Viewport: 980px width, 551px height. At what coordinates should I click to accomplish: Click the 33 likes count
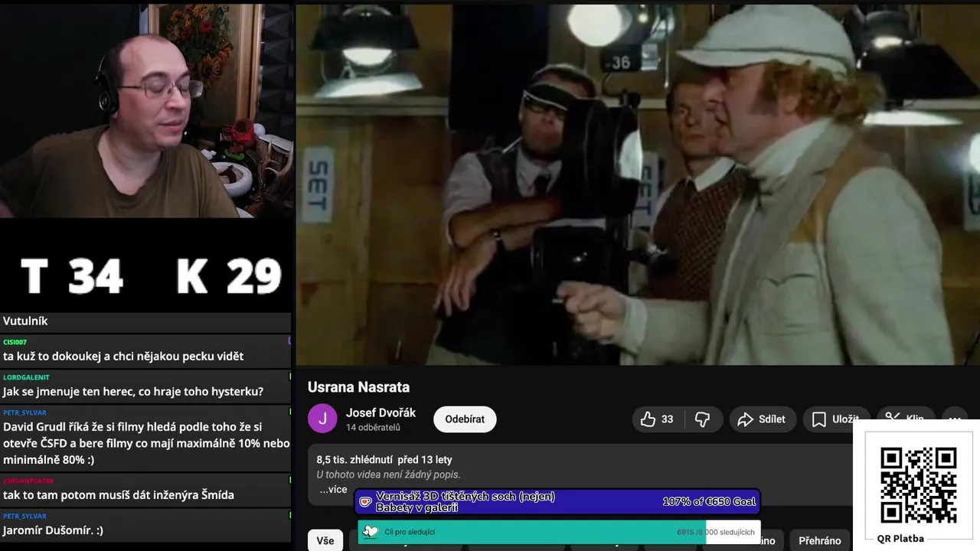click(x=668, y=419)
